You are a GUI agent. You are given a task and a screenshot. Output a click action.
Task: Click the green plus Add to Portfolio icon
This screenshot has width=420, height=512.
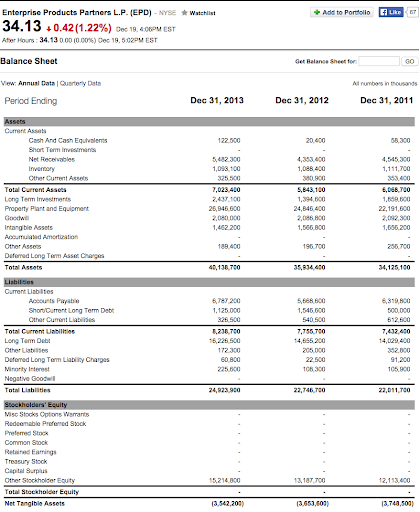click(x=317, y=12)
